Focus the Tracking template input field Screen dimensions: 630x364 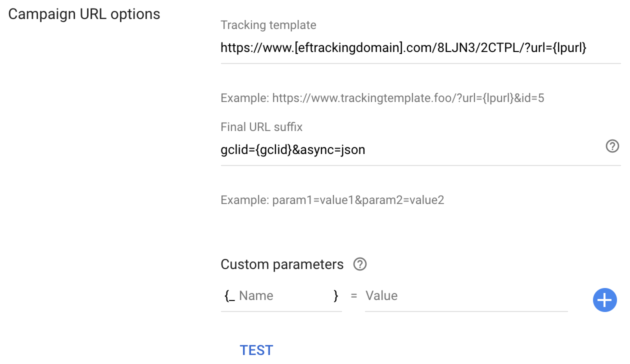click(x=420, y=48)
